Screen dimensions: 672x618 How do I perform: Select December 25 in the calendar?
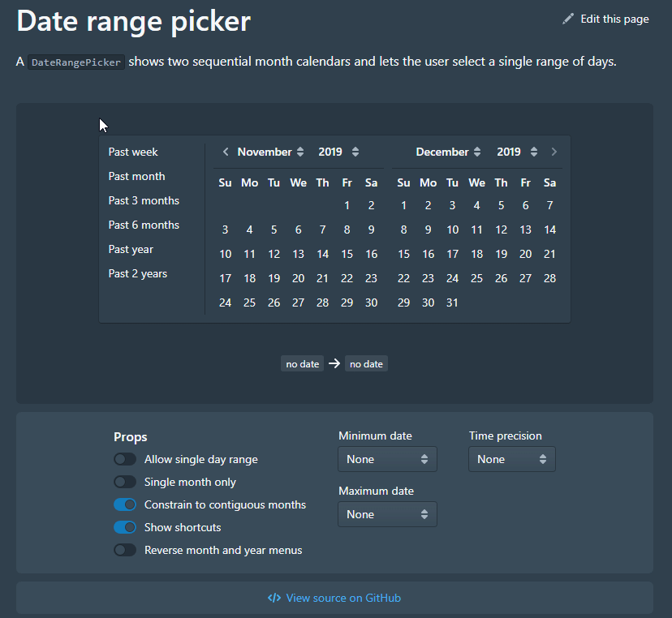click(x=476, y=277)
